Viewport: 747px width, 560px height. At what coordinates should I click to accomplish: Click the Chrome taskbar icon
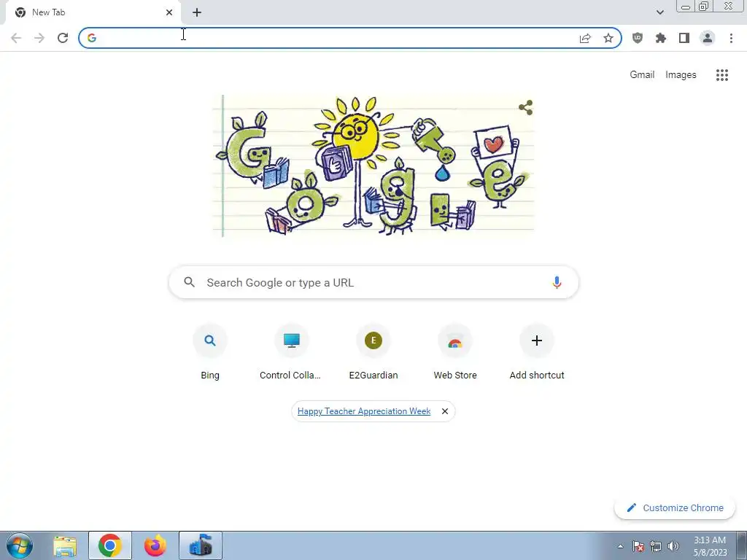[x=110, y=546]
